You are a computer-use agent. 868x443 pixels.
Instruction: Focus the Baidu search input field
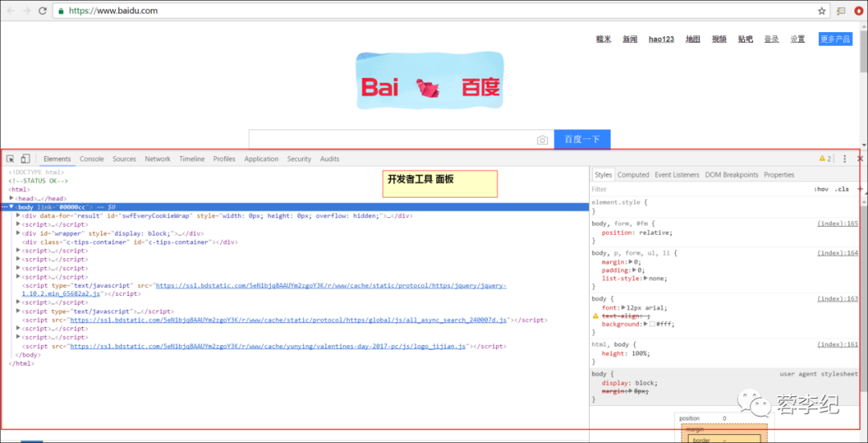pos(392,140)
